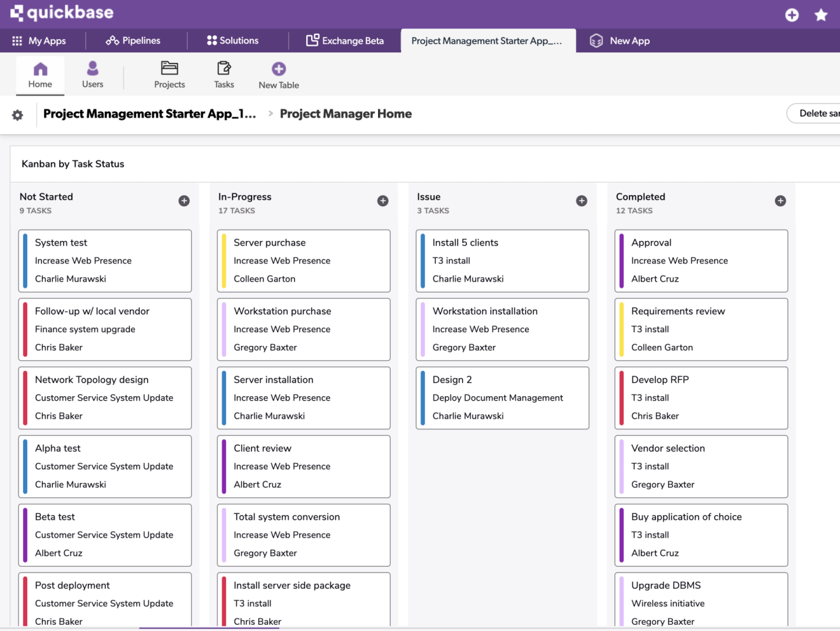Open the Design 2 issue card

click(x=502, y=398)
